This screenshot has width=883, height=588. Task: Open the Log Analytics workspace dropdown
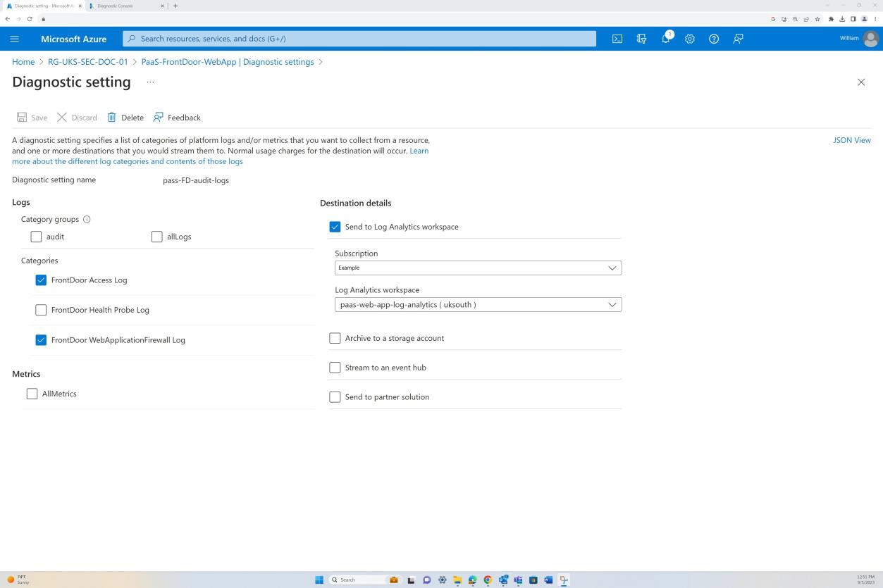[x=478, y=304]
